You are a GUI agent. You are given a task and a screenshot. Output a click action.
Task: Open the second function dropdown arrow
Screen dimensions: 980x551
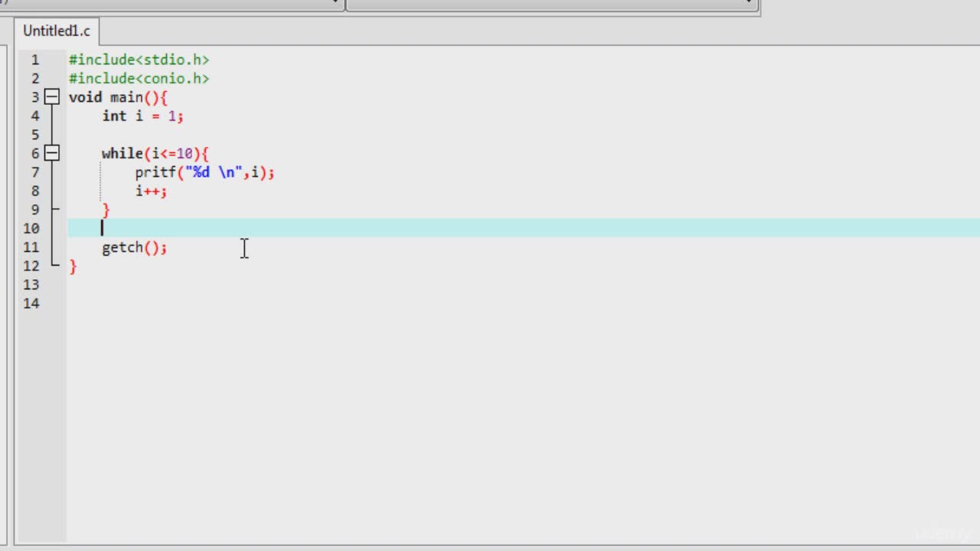(x=749, y=3)
